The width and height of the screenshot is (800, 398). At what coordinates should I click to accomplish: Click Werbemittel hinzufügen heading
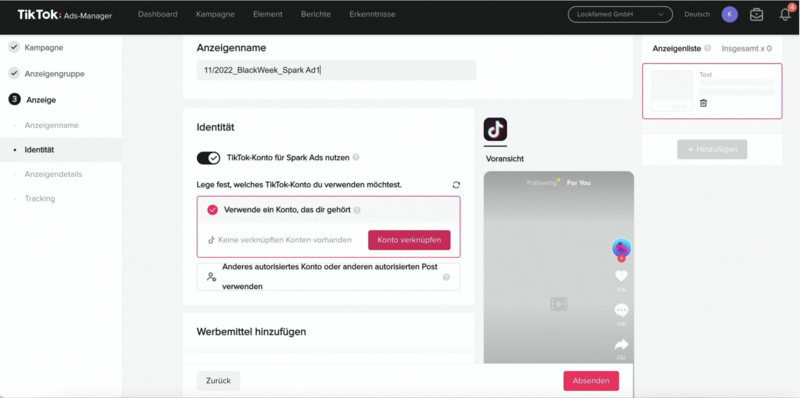[252, 332]
